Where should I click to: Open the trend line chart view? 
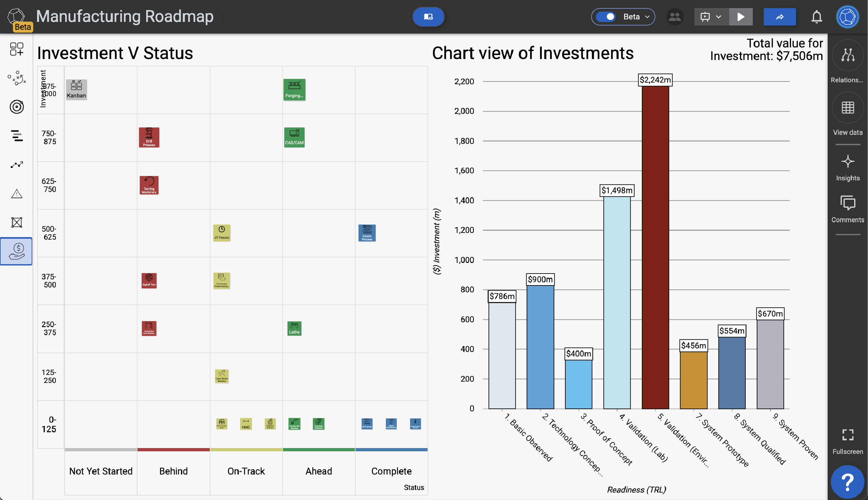[16, 165]
